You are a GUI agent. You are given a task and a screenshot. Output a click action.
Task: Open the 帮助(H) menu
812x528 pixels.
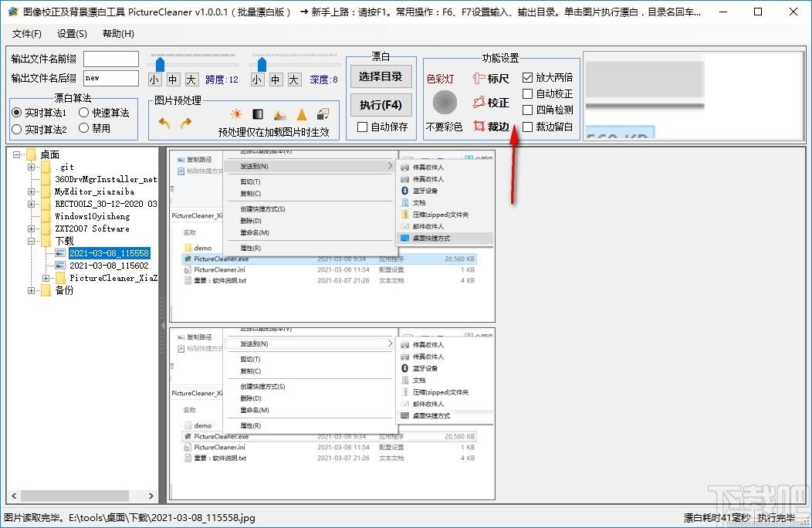pyautogui.click(x=118, y=34)
